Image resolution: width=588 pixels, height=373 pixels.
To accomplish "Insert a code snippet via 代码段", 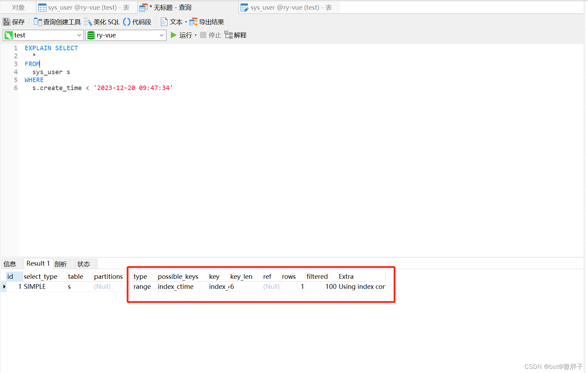I will click(137, 22).
